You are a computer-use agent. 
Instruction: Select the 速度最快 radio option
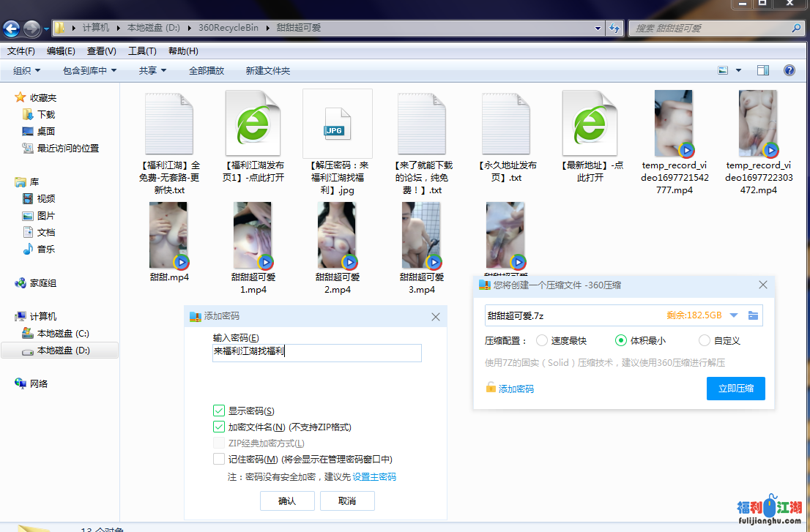[542, 340]
